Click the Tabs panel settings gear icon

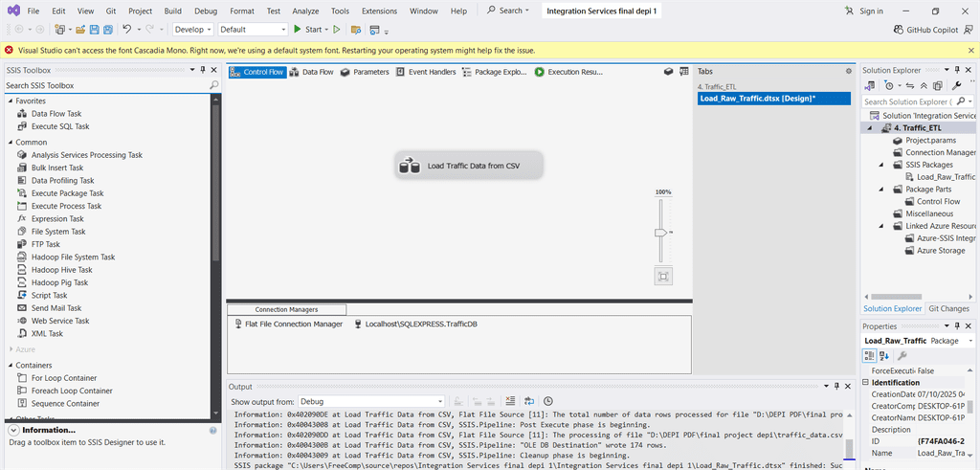point(848,72)
